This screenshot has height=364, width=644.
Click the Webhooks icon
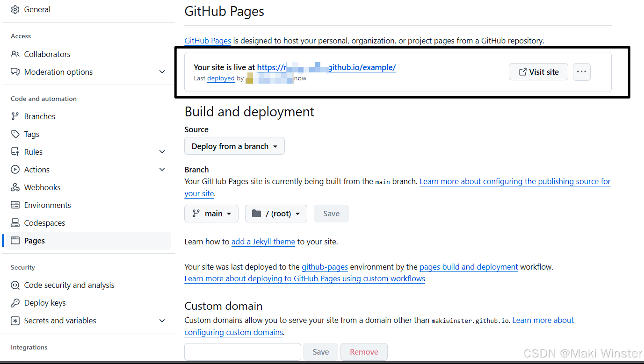(x=15, y=187)
